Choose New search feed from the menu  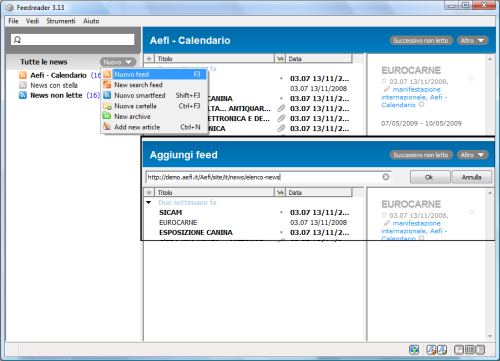(138, 85)
